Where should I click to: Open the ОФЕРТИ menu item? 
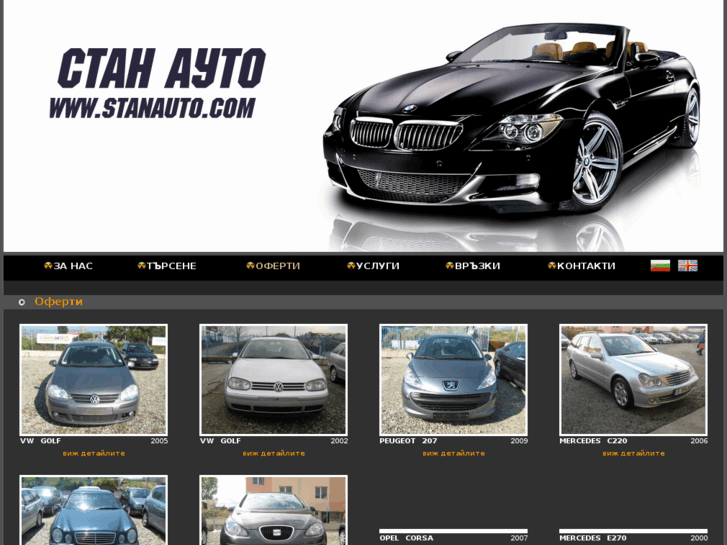pyautogui.click(x=273, y=266)
